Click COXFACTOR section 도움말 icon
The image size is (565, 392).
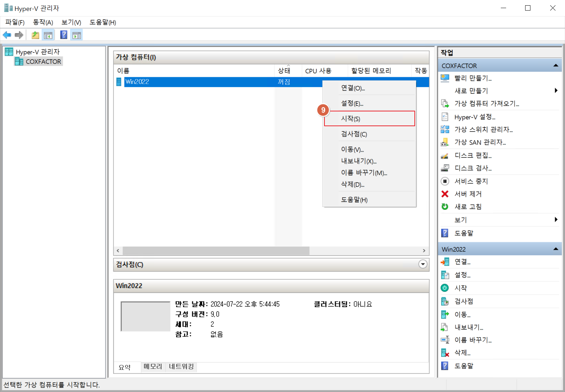point(445,233)
